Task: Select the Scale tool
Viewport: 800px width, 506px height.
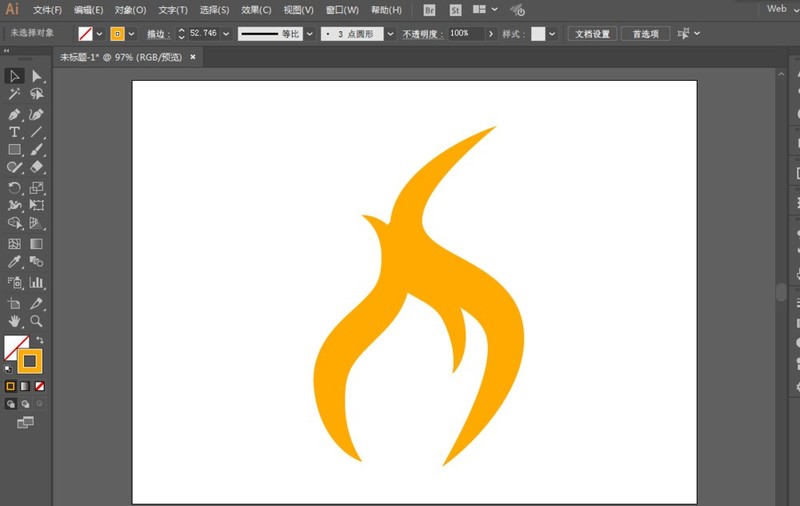Action: coord(36,188)
